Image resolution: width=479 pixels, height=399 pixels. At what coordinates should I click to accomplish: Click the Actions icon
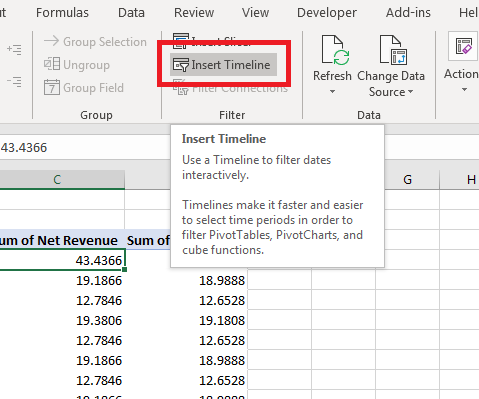[x=464, y=46]
